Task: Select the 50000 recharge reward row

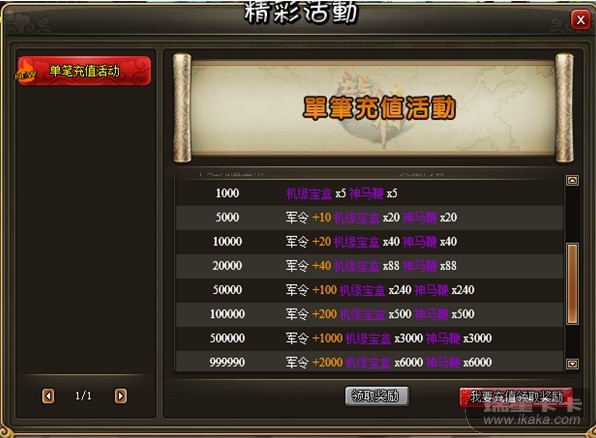Action: [369, 290]
